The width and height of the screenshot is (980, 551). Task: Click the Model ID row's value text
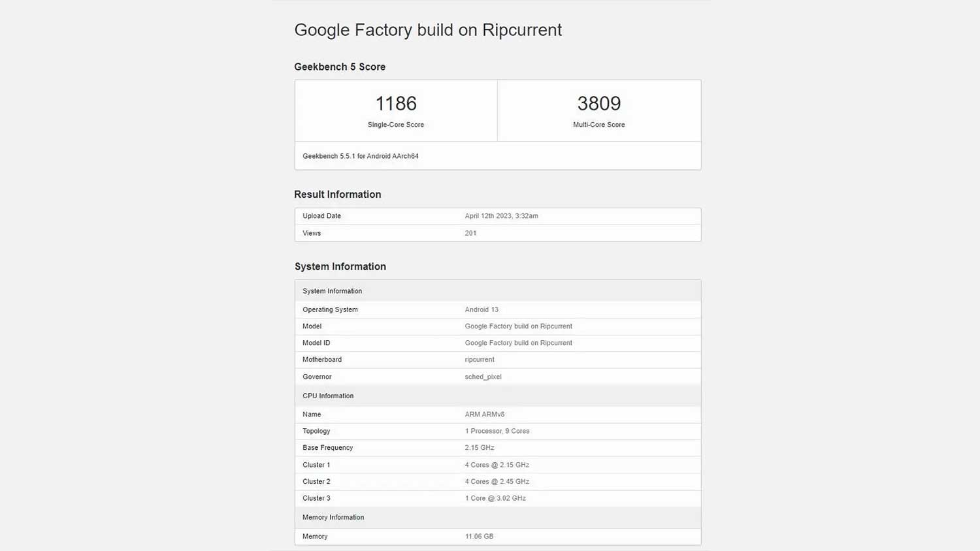click(518, 343)
